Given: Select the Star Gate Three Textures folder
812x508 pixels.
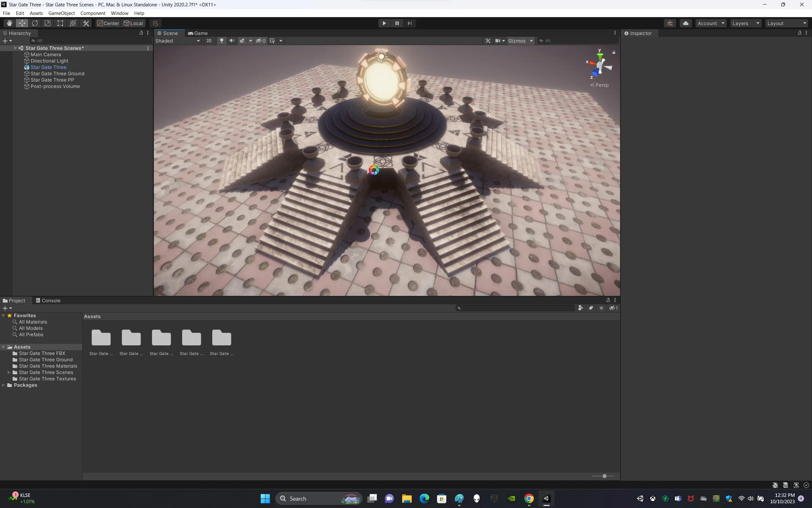Looking at the screenshot, I should tap(47, 379).
